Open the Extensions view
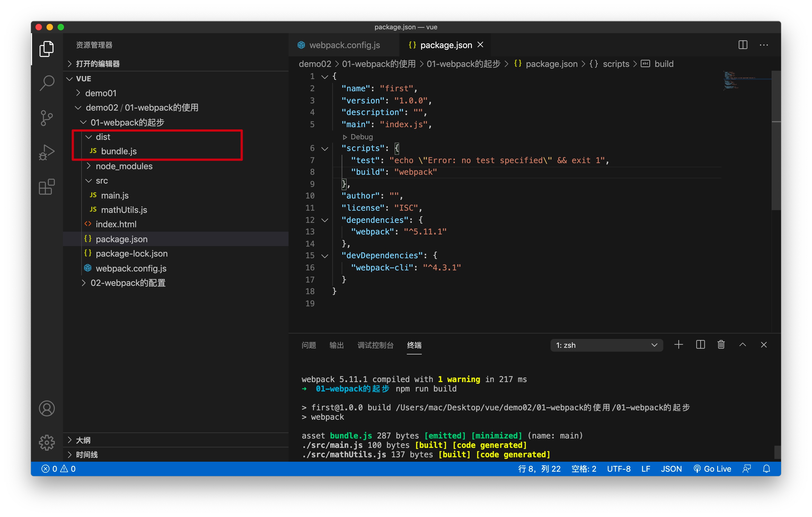This screenshot has width=812, height=517. click(x=47, y=187)
